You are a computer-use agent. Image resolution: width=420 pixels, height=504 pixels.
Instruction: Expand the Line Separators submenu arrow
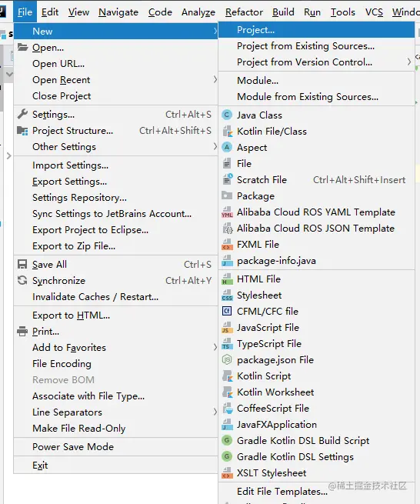click(215, 412)
